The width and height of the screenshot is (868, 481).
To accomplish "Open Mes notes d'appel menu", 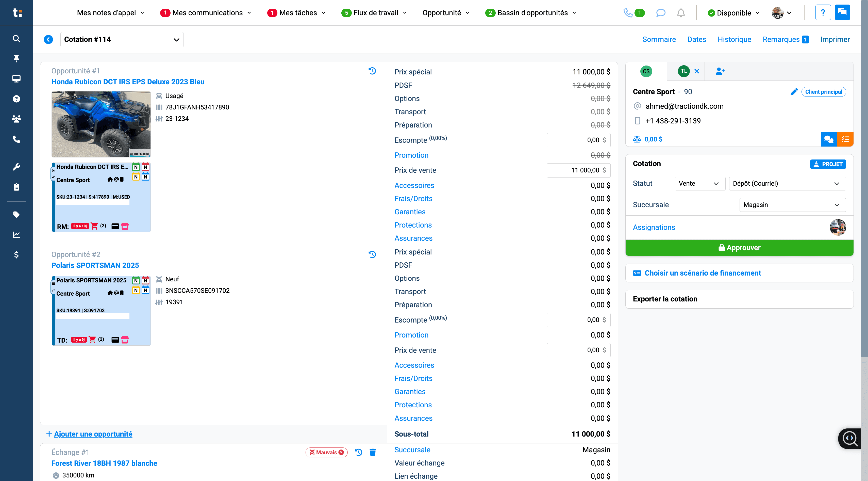I will 110,13.
